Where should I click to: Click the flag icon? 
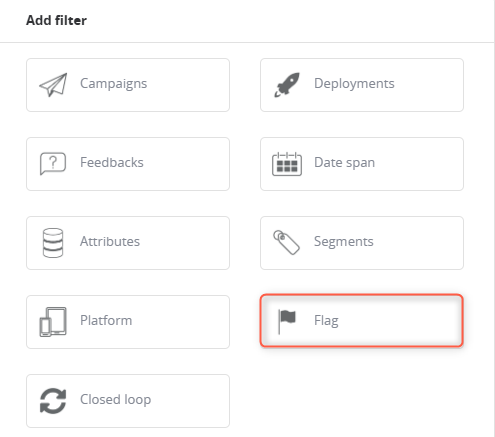287,321
